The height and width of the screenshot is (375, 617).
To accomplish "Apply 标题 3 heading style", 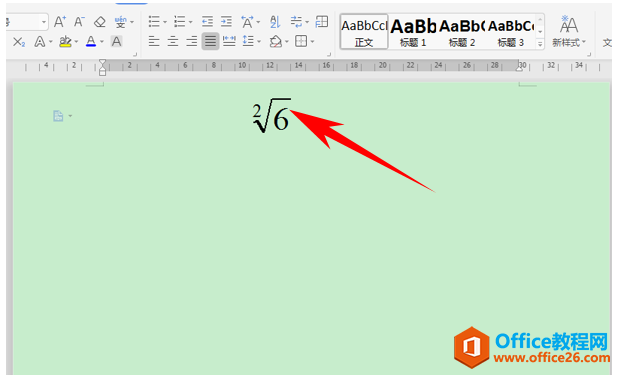I will click(x=511, y=32).
